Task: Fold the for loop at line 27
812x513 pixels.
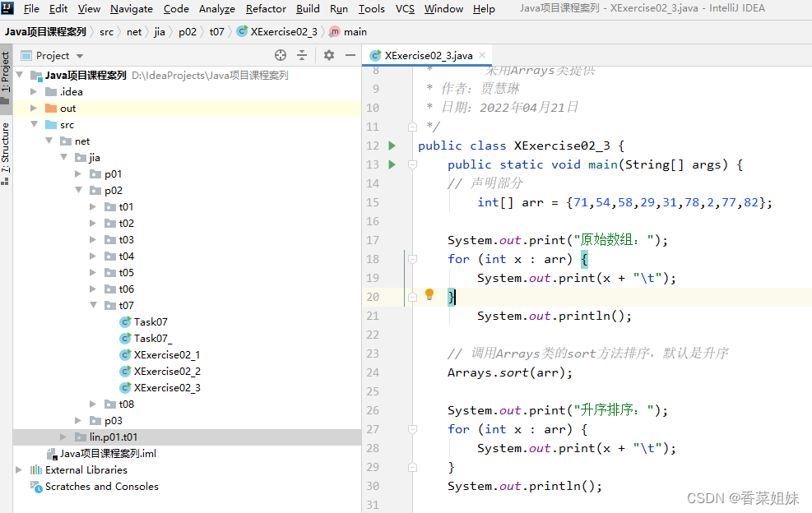Action: coord(413,429)
